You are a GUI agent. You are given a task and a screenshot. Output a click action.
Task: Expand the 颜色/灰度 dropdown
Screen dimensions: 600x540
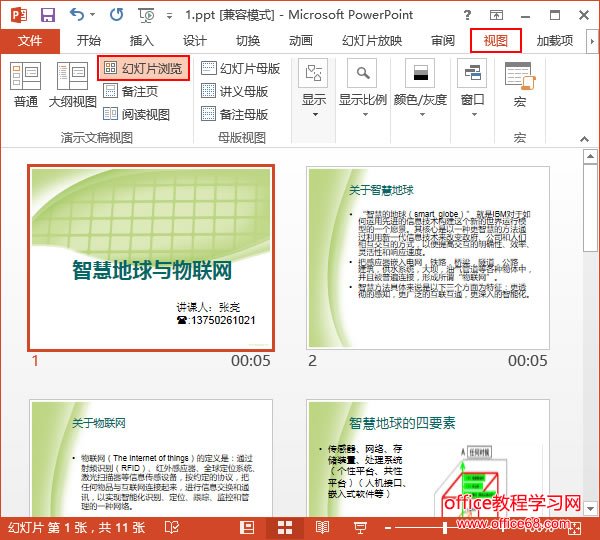click(421, 88)
